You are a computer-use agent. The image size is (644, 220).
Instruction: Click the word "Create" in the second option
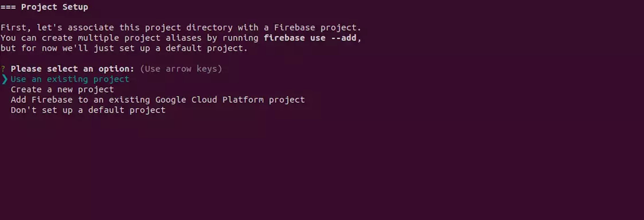tap(26, 89)
